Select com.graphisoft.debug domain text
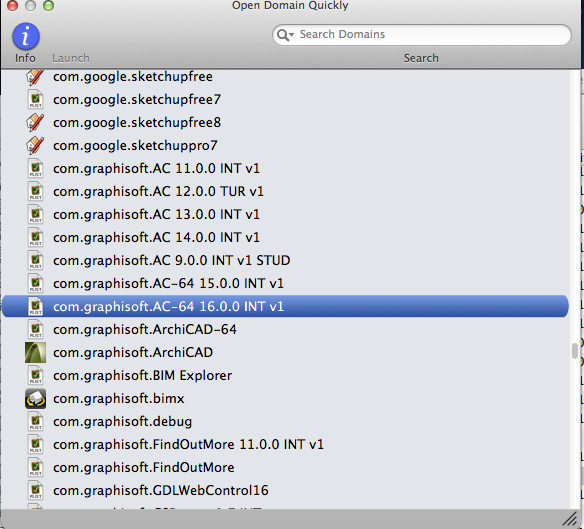 point(122,422)
